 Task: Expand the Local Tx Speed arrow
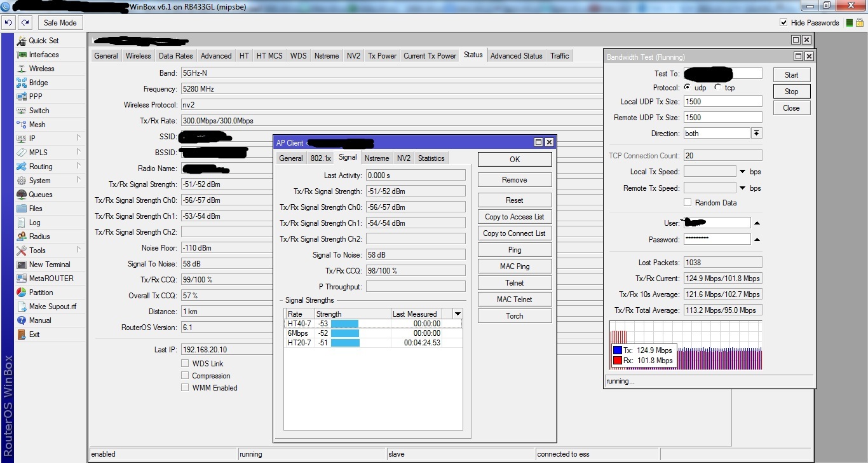click(742, 172)
